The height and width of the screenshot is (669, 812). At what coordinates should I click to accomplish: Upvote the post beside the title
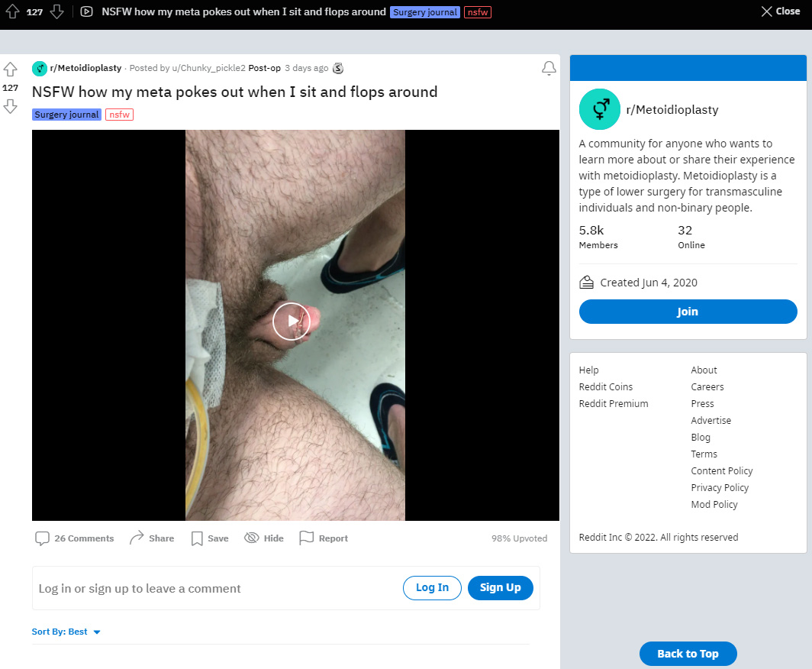[x=11, y=69]
